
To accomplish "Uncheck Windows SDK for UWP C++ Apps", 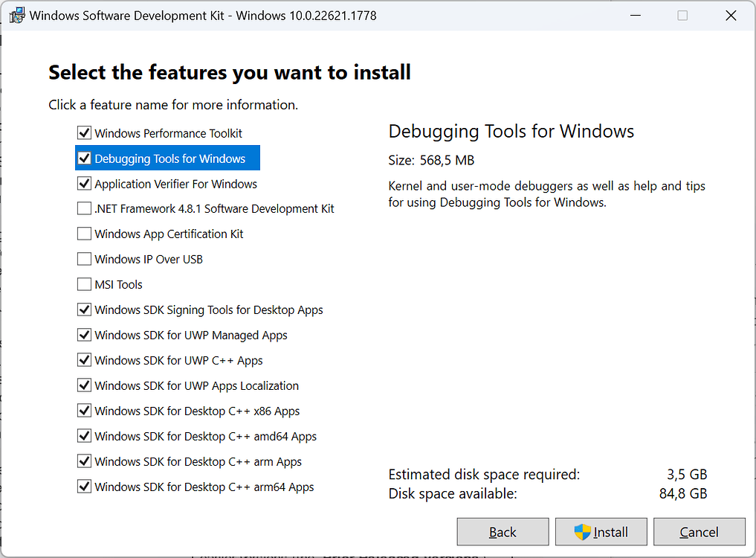I will 84,360.
